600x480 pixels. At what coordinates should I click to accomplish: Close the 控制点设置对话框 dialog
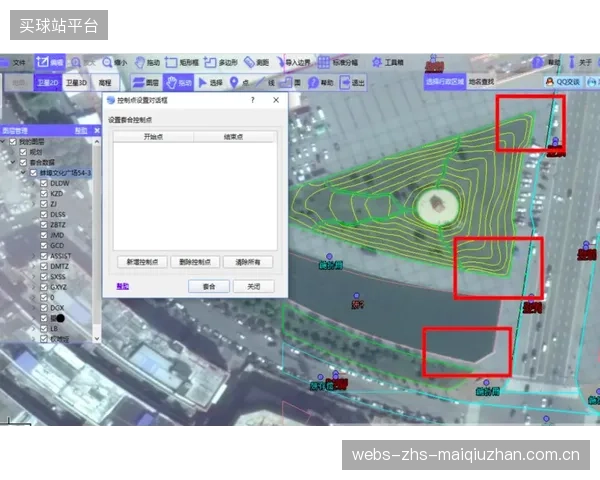tap(276, 100)
